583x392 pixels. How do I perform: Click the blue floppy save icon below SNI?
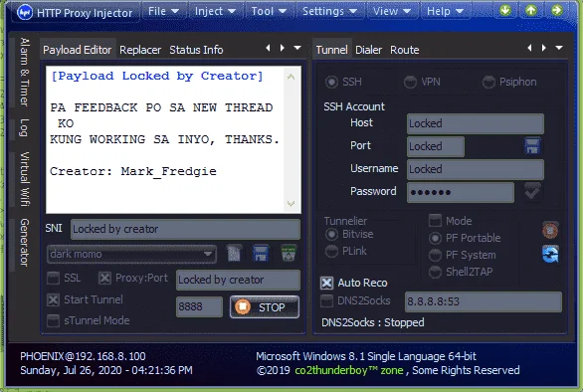tap(261, 254)
